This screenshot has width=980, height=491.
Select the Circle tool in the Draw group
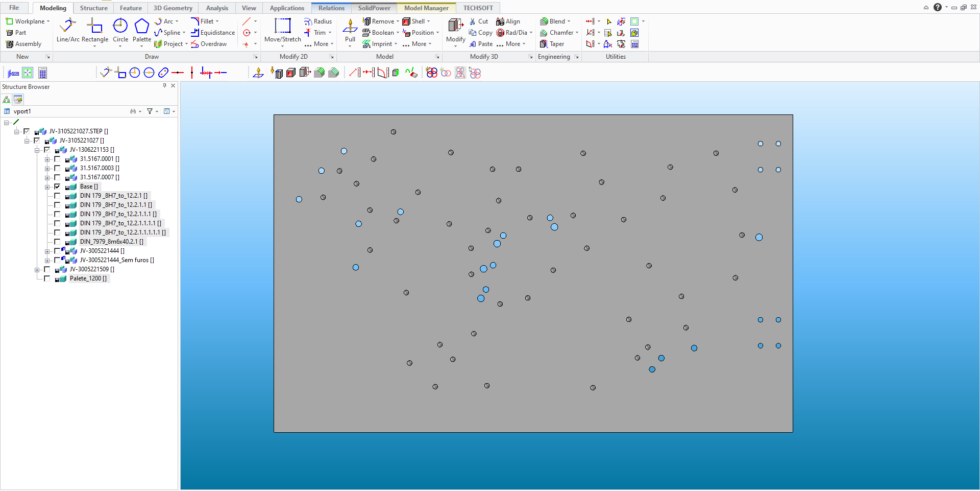(x=120, y=31)
